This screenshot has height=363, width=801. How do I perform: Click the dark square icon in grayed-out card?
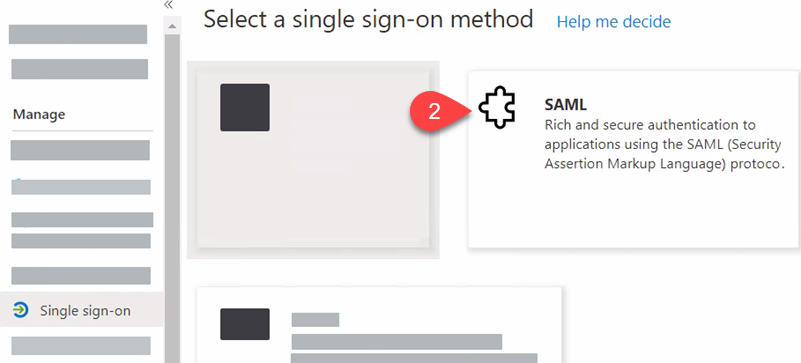(x=245, y=107)
